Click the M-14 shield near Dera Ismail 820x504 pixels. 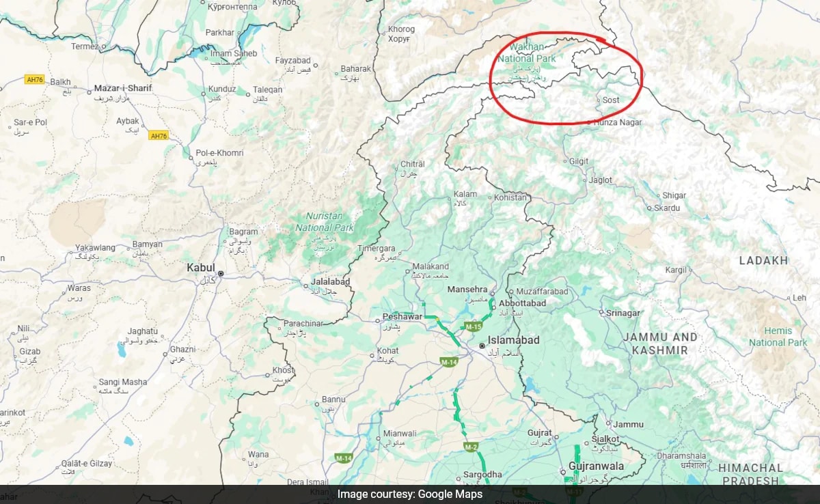(x=343, y=458)
